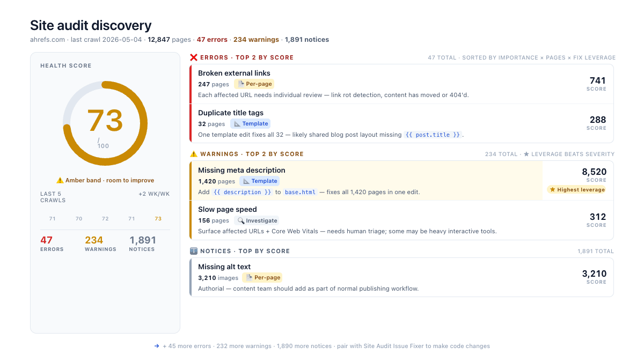Click the 741 score value
This screenshot has height=362, width=644.
pyautogui.click(x=598, y=80)
